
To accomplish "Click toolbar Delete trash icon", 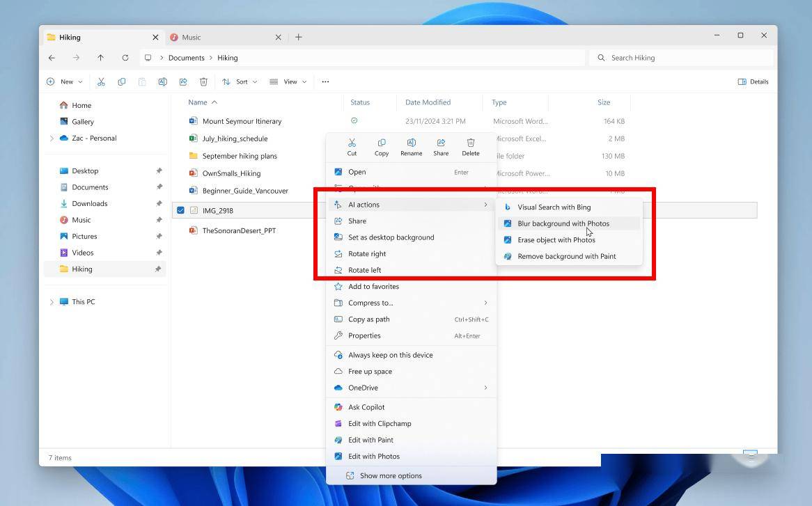I will [x=203, y=81].
